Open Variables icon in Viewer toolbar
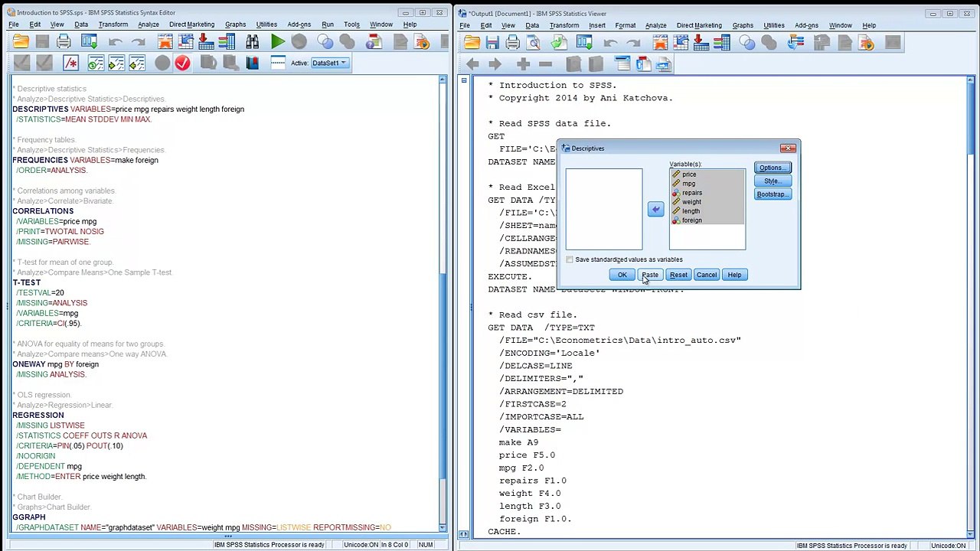The height and width of the screenshot is (551, 980). (721, 43)
